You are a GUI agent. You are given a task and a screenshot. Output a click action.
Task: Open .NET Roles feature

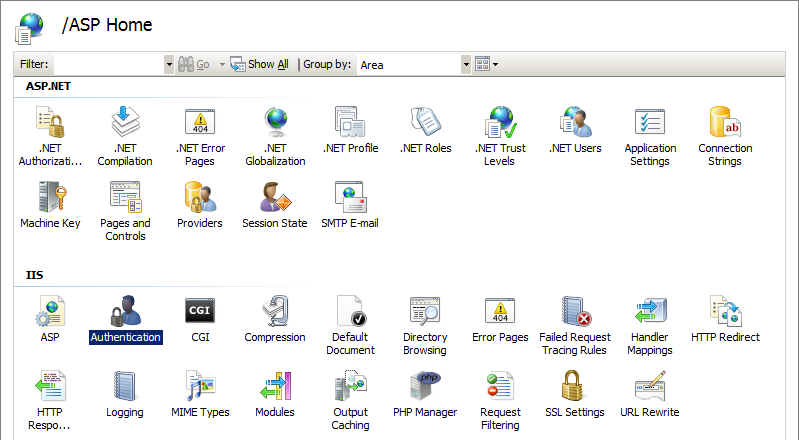[425, 130]
